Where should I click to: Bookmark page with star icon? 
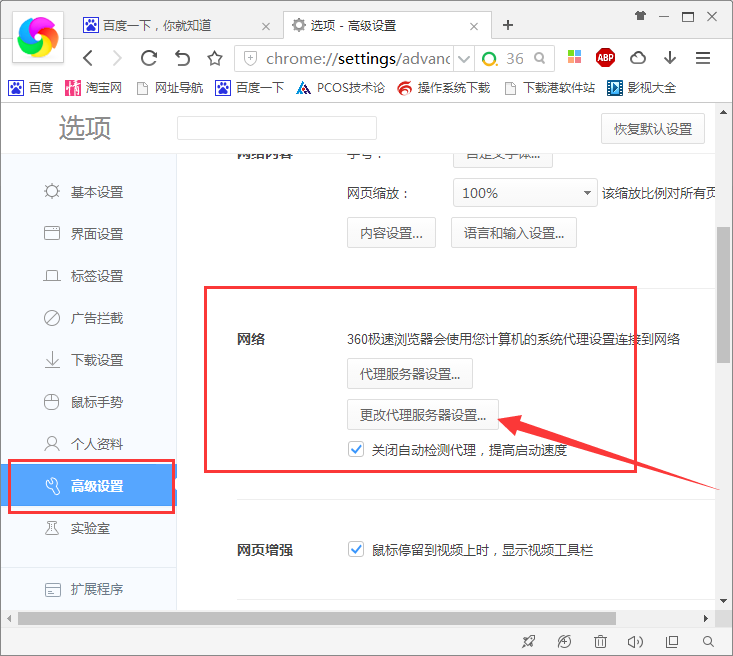pyautogui.click(x=215, y=58)
